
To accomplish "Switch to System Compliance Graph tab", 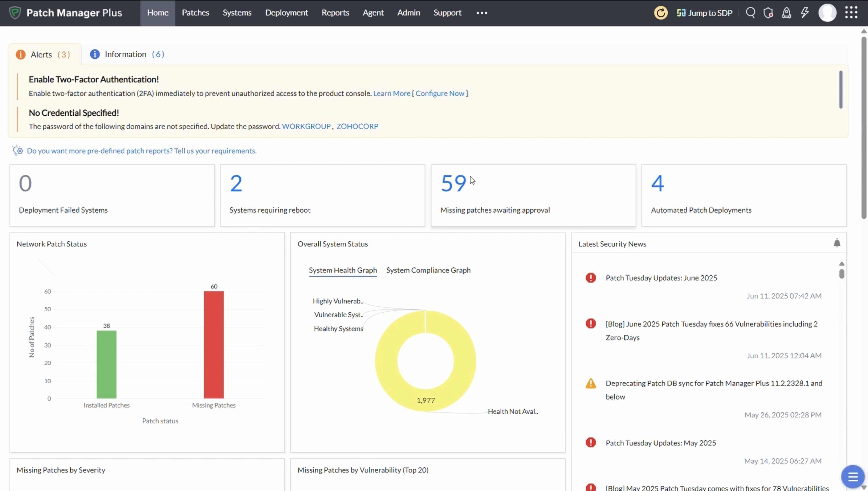I will pyautogui.click(x=428, y=270).
